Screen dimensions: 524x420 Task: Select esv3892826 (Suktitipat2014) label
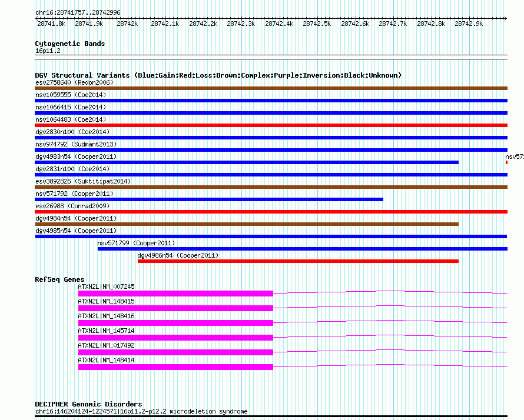coord(83,181)
